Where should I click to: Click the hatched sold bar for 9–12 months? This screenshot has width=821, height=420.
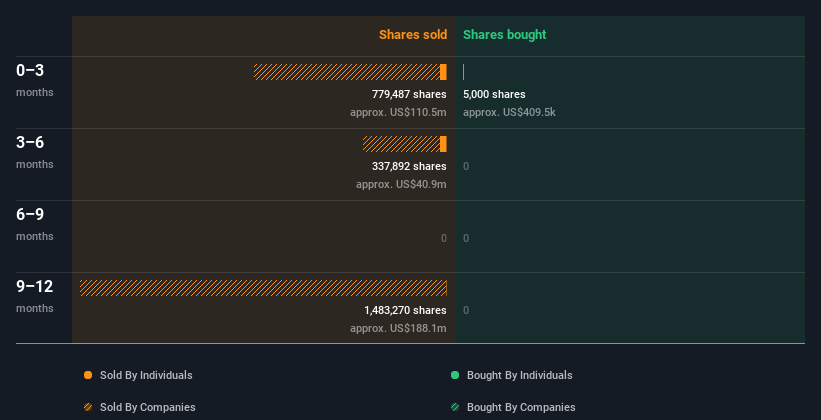click(x=263, y=288)
